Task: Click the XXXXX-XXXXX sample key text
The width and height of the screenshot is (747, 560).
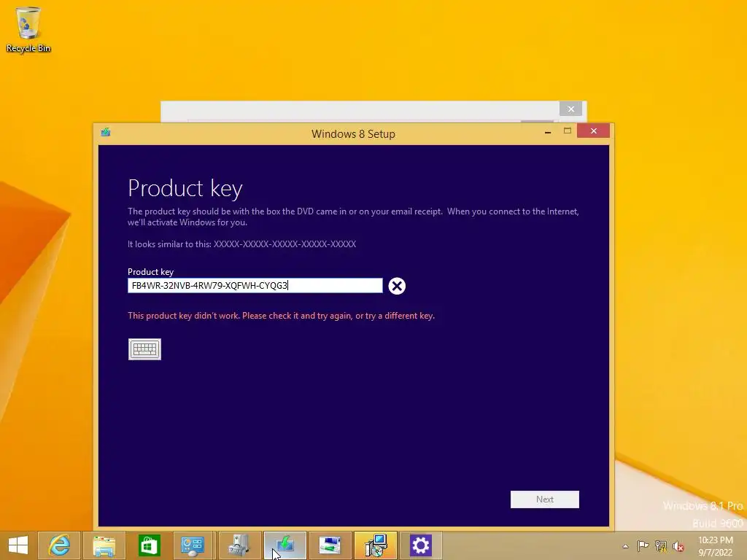Action: pyautogui.click(x=285, y=244)
